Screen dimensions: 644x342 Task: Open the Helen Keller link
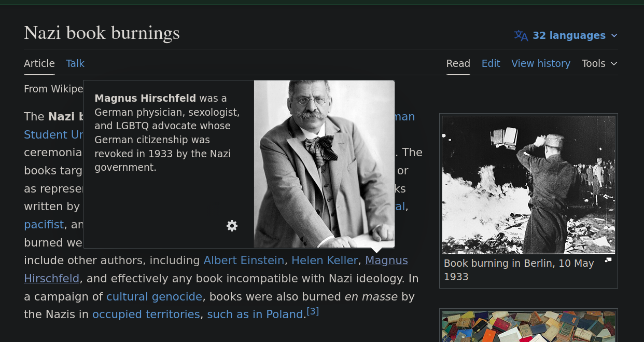pyautogui.click(x=325, y=260)
